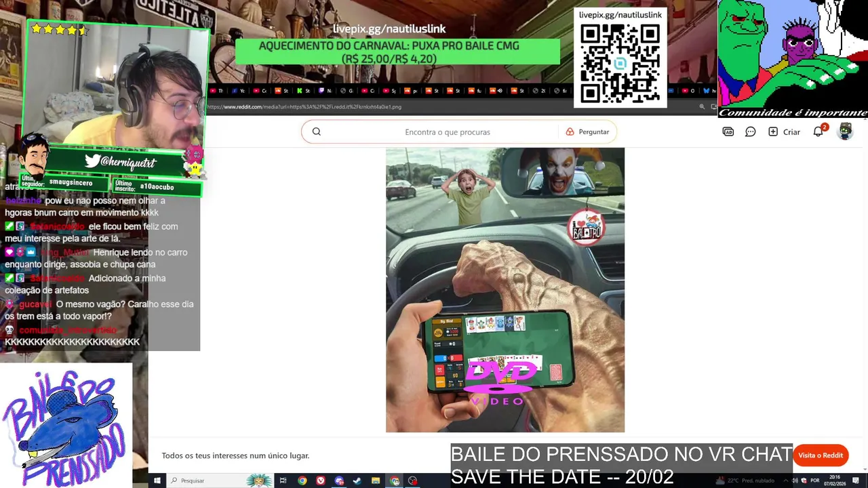Switch to the Kick tab labeled 'St'

pyautogui.click(x=303, y=90)
